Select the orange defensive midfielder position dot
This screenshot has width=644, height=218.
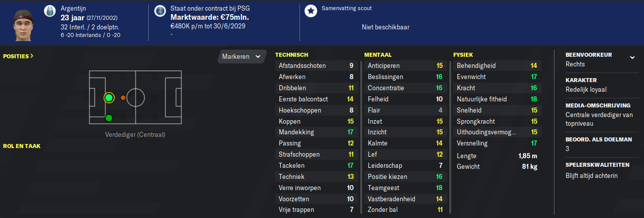click(x=123, y=97)
